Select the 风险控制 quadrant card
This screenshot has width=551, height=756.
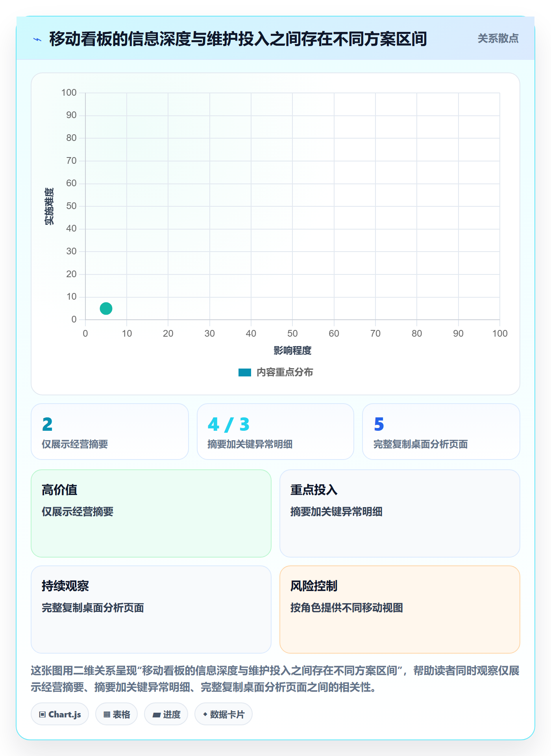point(400,610)
